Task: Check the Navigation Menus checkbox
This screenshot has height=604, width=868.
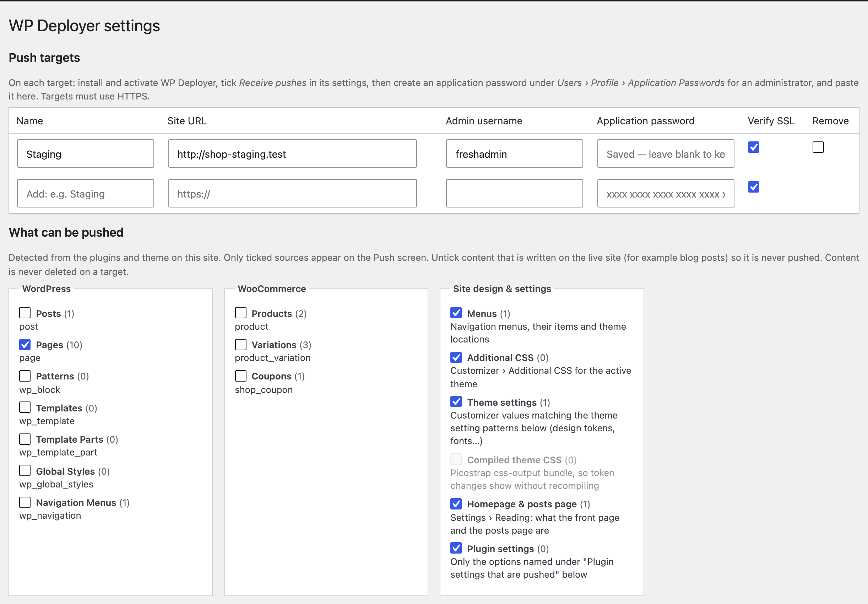Action: click(x=25, y=502)
